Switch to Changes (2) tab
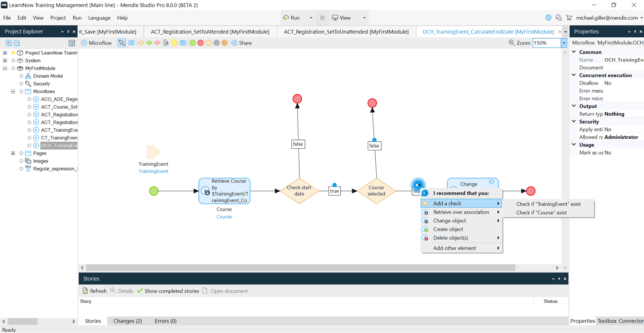The height and width of the screenshot is (333, 644). click(x=127, y=321)
